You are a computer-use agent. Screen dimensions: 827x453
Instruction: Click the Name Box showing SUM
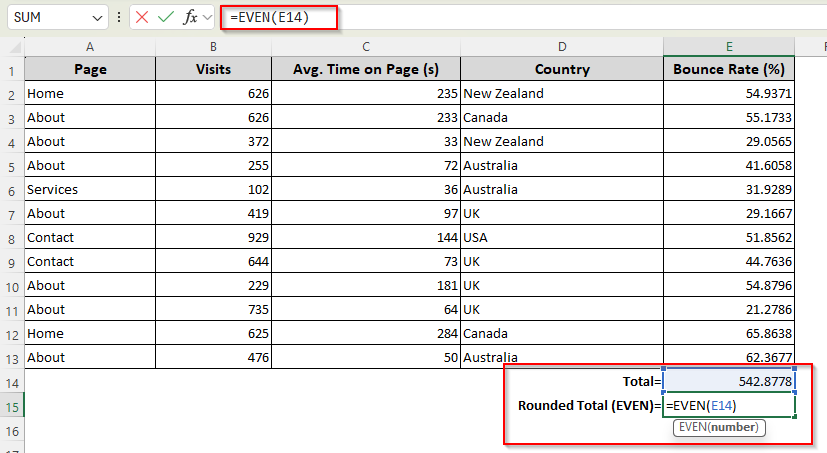pos(57,17)
